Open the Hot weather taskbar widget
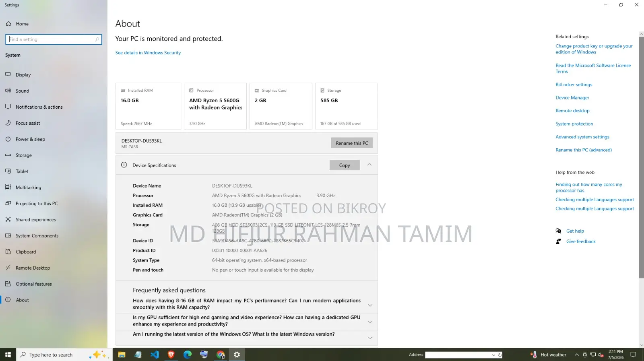This screenshot has width=644, height=361. coord(548,355)
